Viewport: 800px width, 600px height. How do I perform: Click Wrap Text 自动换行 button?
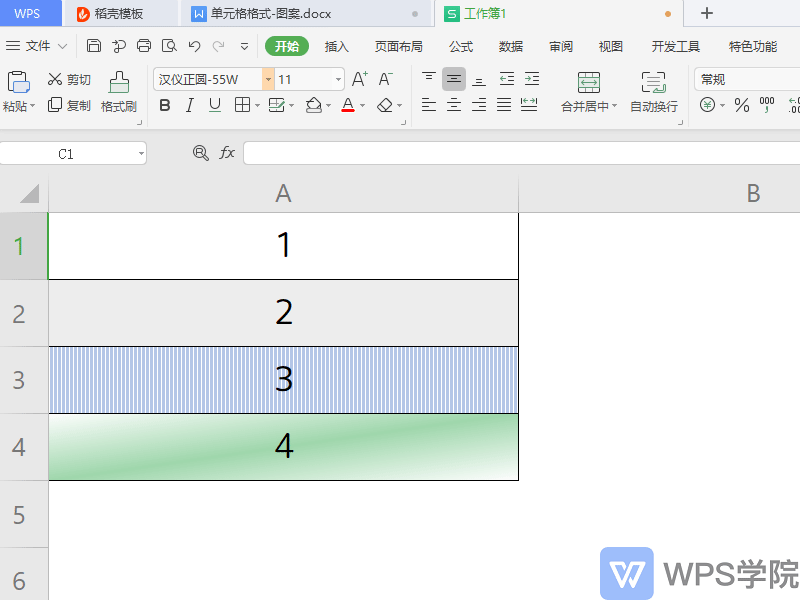coord(654,92)
